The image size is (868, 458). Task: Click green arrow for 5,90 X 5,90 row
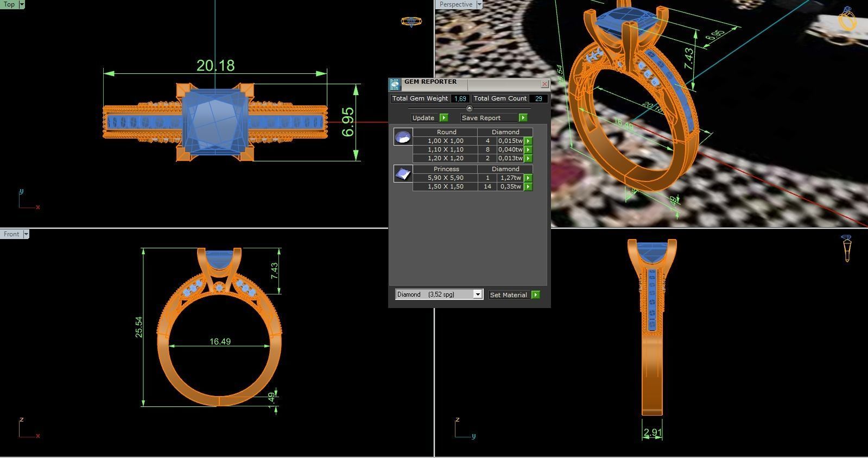pyautogui.click(x=528, y=178)
